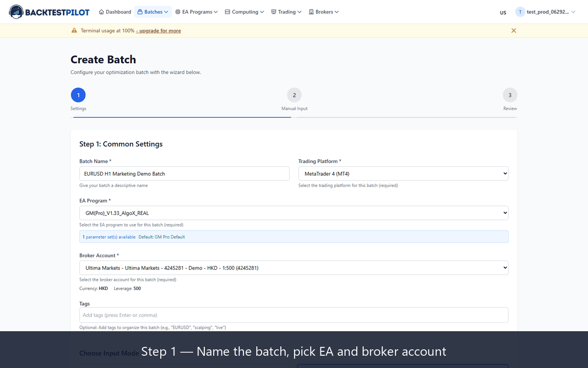Image resolution: width=588 pixels, height=368 pixels.
Task: Open the Brokers menu
Action: [324, 12]
